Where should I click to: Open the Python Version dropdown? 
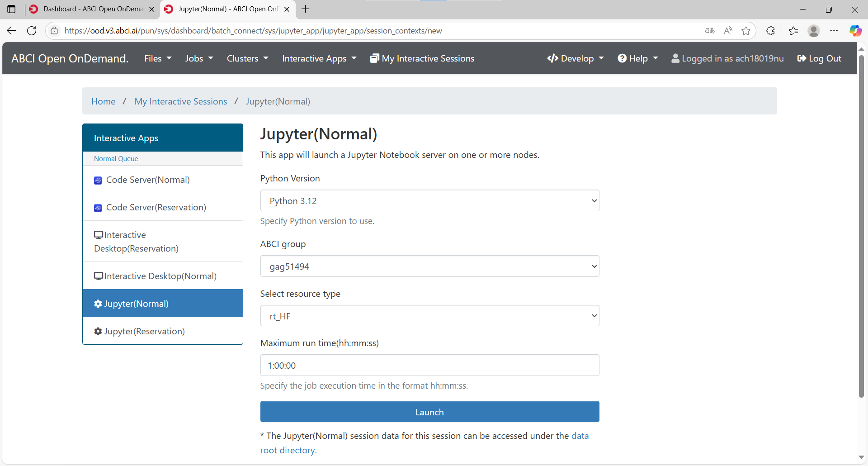point(429,200)
